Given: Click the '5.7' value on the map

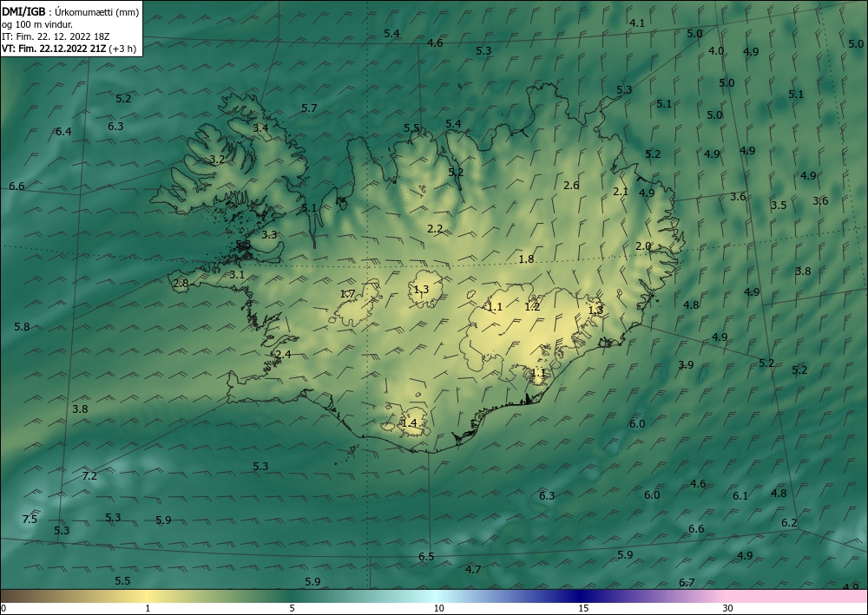Looking at the screenshot, I should coord(310,108).
